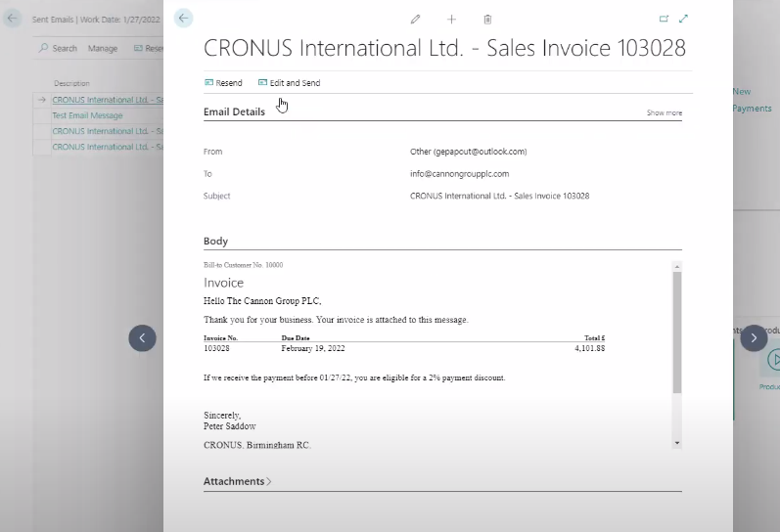Viewport: 780px width, 532px height.
Task: Expand the Attachments section
Action: click(x=237, y=481)
